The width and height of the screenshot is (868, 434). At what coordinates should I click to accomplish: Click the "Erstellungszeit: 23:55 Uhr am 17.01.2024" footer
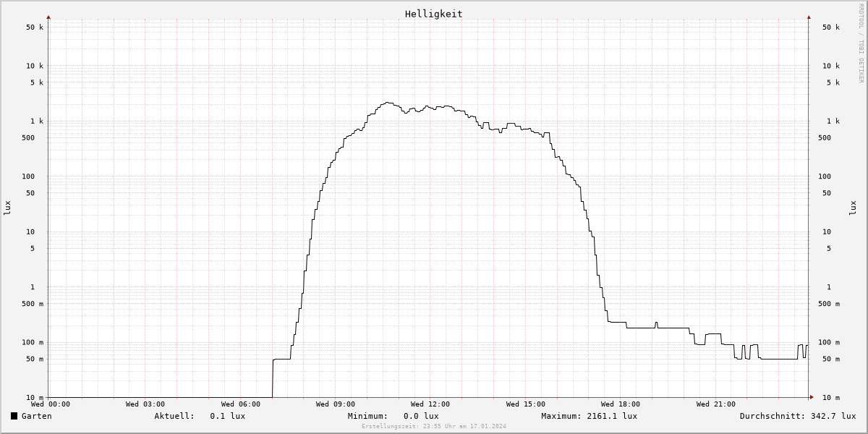click(434, 426)
